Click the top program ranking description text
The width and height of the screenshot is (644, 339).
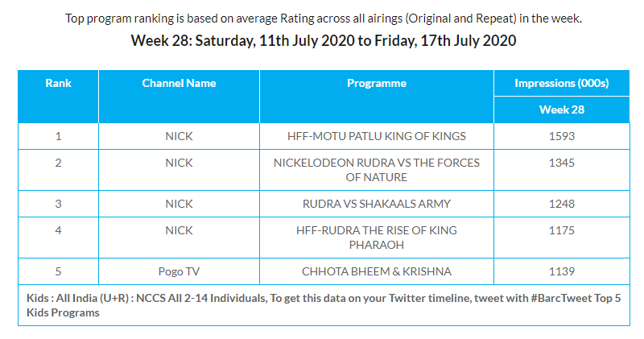tap(323, 19)
